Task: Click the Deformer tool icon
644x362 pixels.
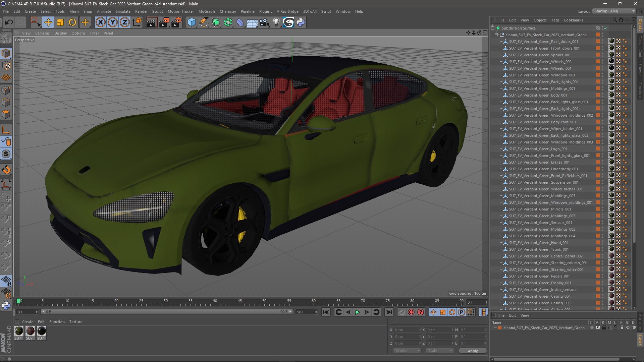Action: [240, 22]
